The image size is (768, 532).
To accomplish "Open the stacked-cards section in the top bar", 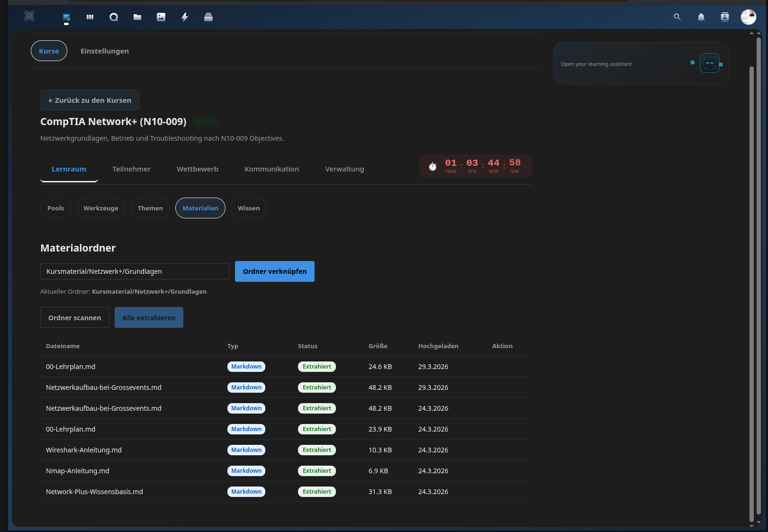I will tap(208, 17).
